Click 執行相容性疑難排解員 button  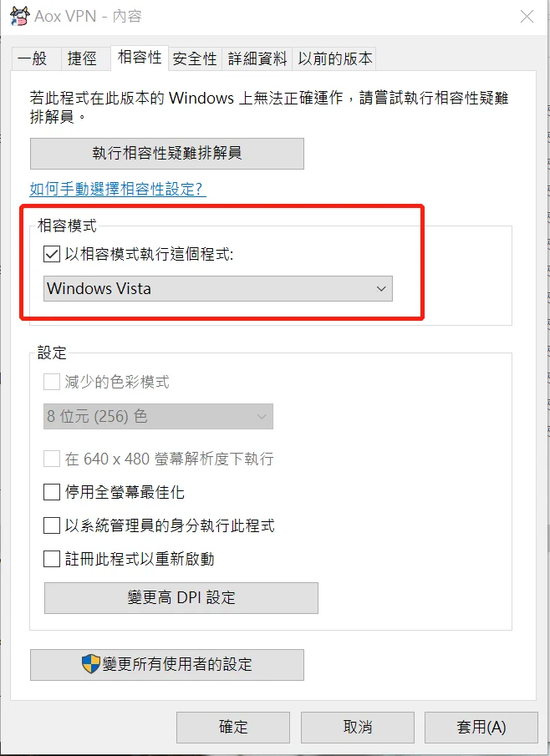click(167, 153)
